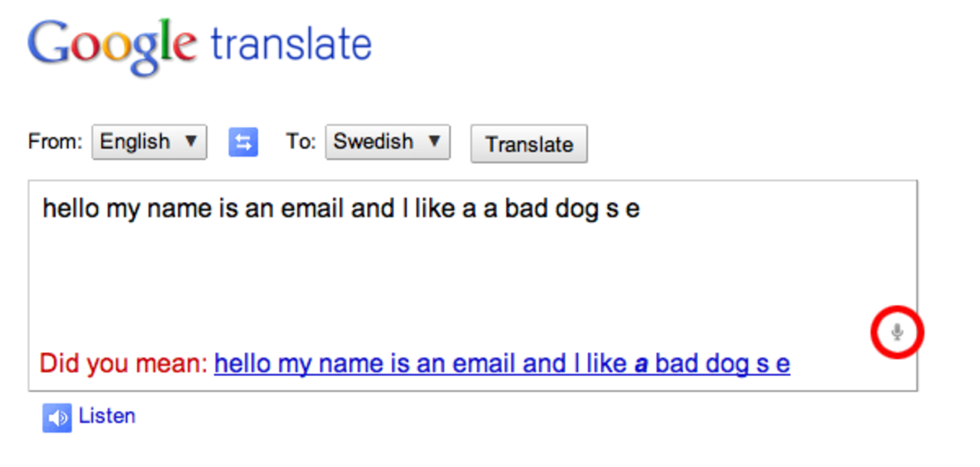Click the Listen text link
980x467 pixels.
coord(106,416)
